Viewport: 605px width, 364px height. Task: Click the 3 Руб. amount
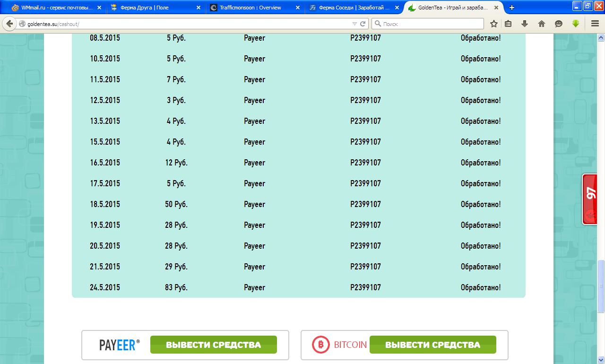tap(176, 100)
